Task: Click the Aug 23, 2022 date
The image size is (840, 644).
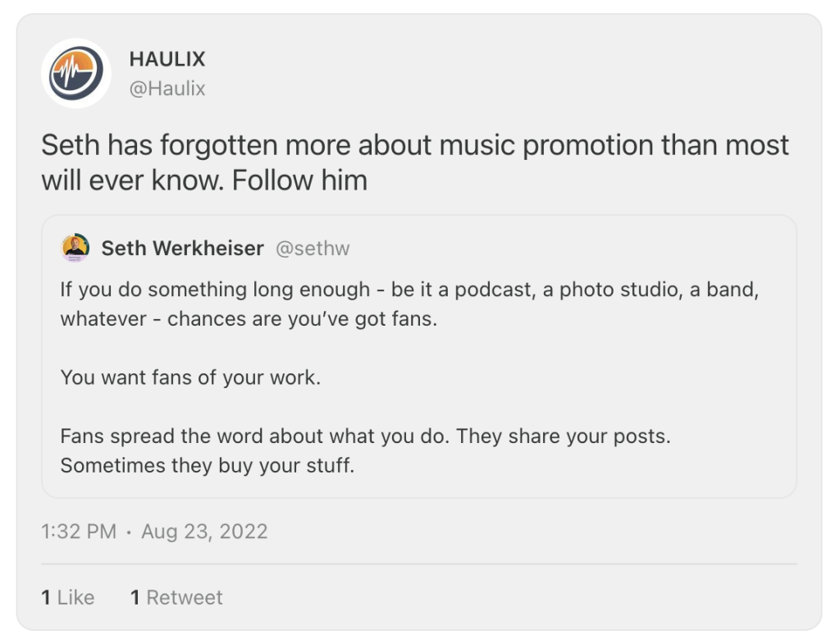Action: point(204,531)
